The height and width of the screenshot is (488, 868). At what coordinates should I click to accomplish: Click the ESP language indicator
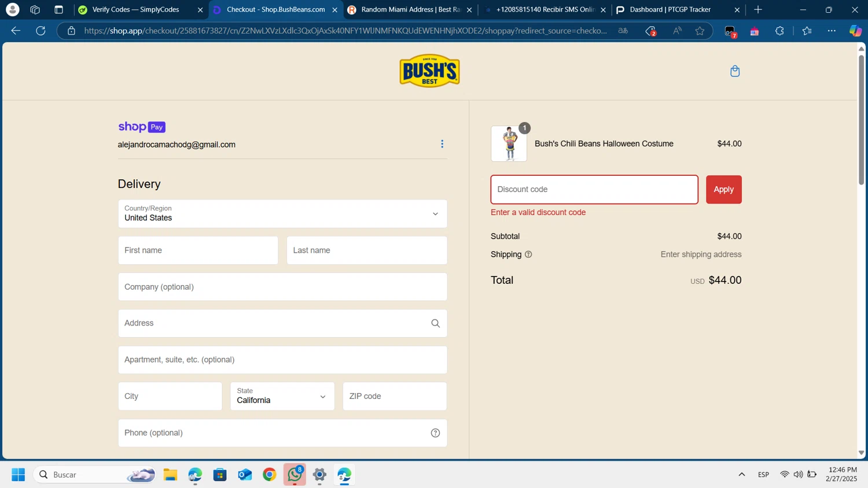[763, 475]
